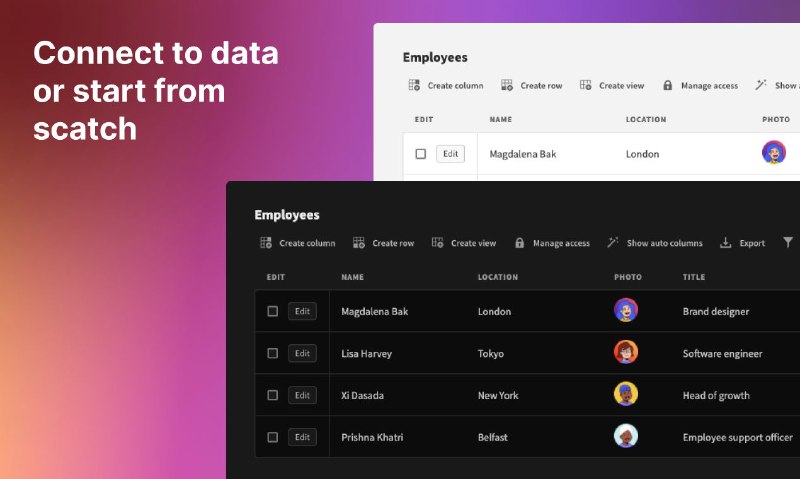Click Edit button for Lisa Harvey

pyautogui.click(x=302, y=353)
